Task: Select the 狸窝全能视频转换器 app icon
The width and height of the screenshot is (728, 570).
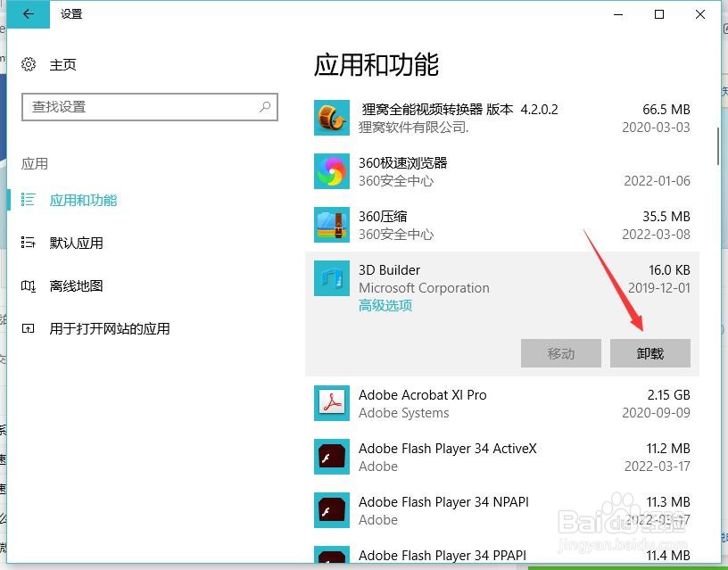Action: [x=332, y=118]
